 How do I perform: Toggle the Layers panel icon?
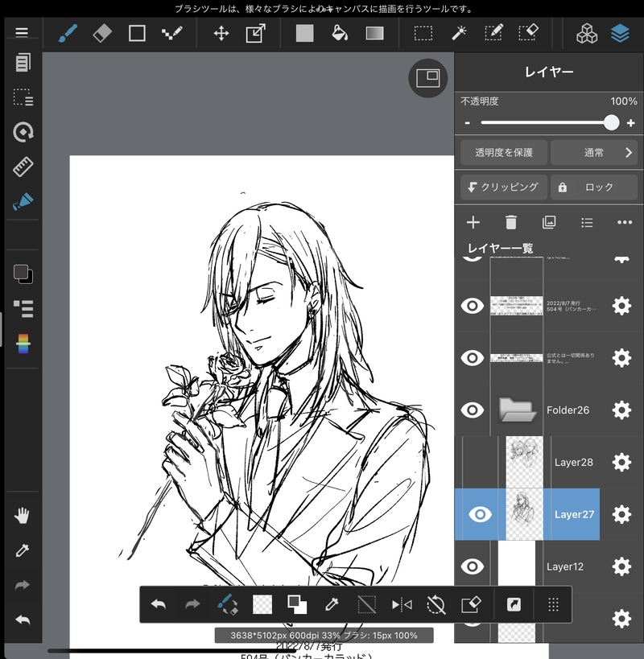[x=620, y=33]
